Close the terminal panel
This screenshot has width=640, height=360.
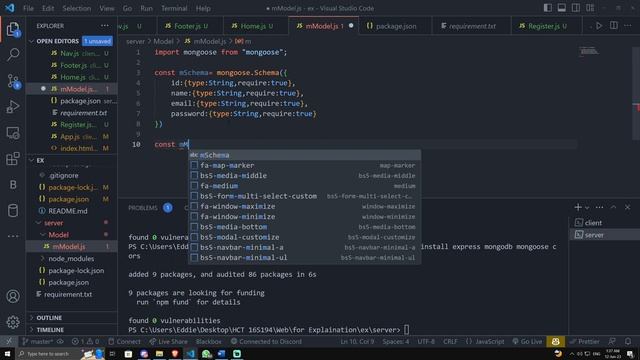coord(627,207)
